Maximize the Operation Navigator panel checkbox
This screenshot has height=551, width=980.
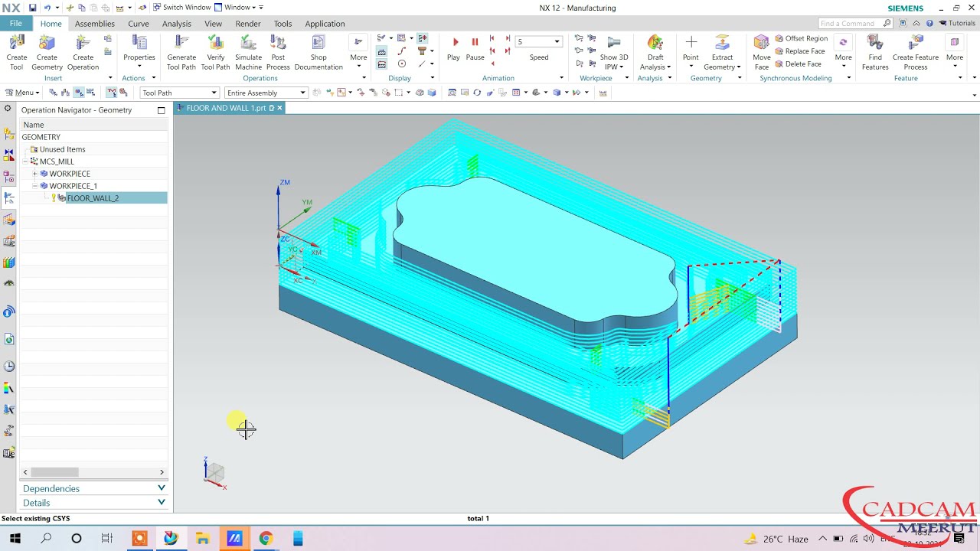tap(161, 110)
